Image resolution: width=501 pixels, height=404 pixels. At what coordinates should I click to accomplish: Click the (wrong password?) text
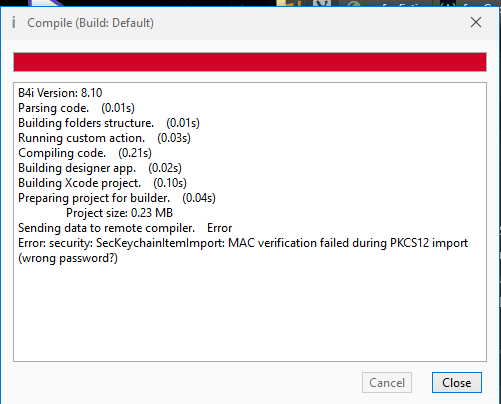coord(68,258)
